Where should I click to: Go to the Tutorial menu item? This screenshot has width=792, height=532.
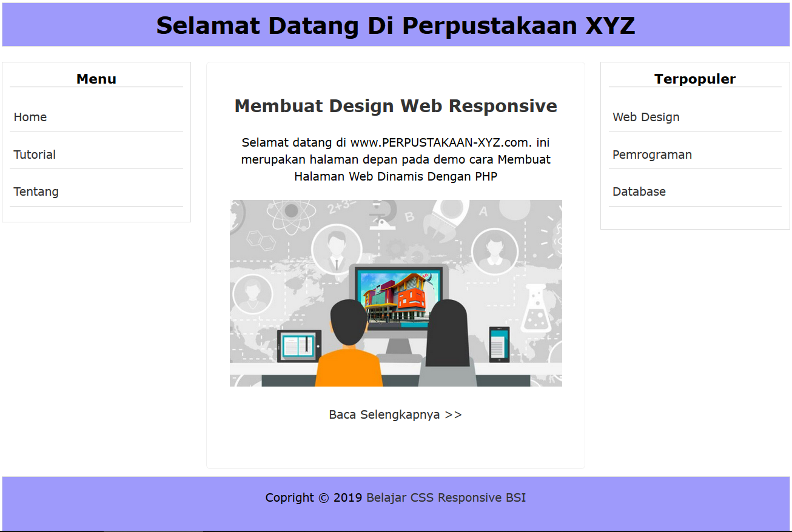[35, 155]
